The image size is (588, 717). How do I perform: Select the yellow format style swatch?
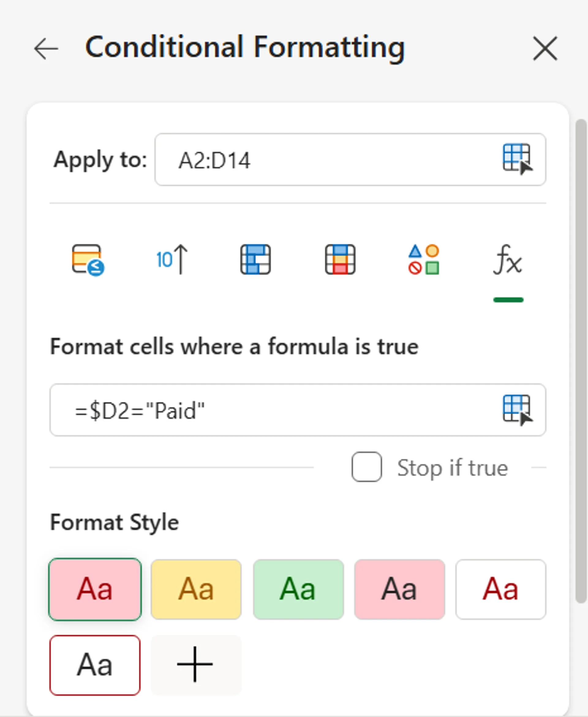click(x=196, y=589)
